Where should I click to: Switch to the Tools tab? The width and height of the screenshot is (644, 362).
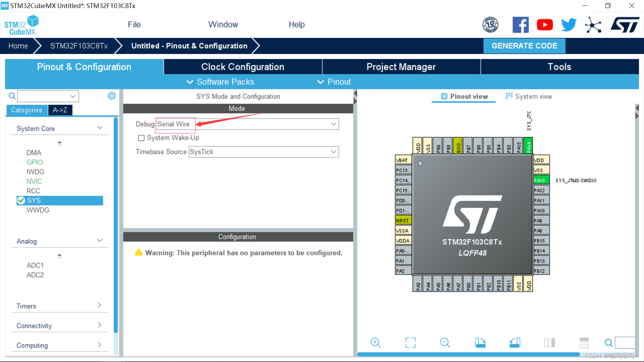tap(559, 67)
